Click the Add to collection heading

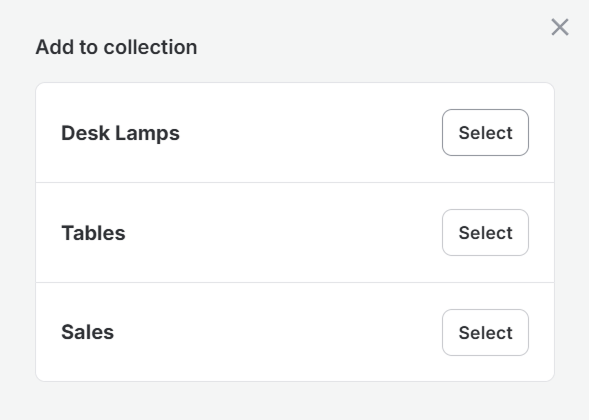point(116,47)
